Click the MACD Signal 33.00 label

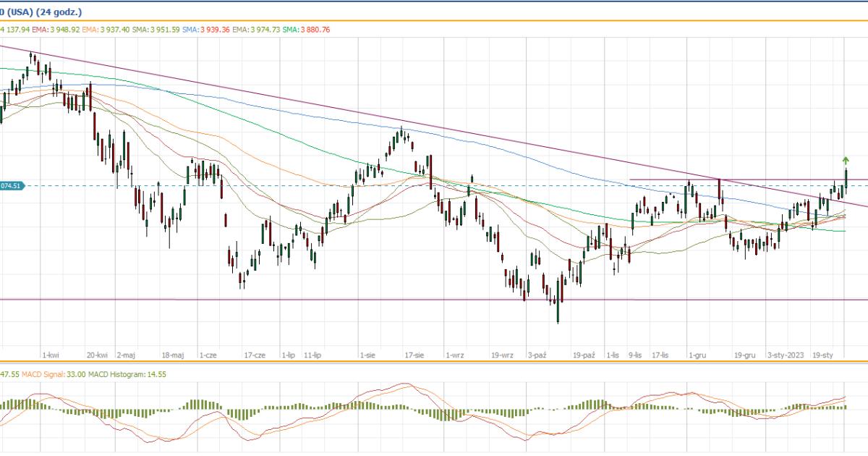pyautogui.click(x=52, y=373)
